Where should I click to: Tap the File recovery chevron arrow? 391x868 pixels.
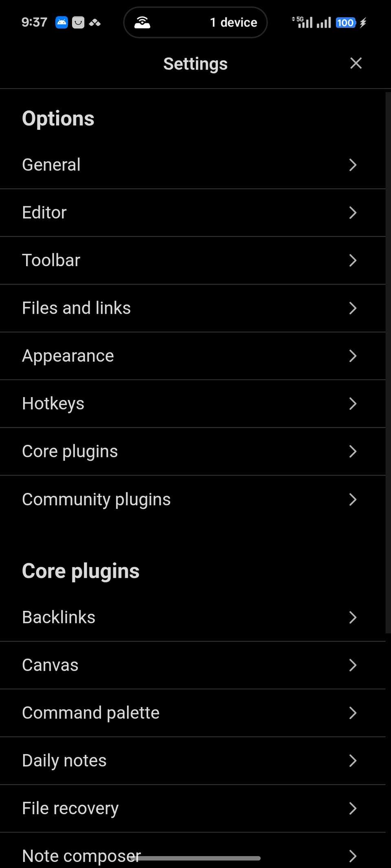point(353,809)
